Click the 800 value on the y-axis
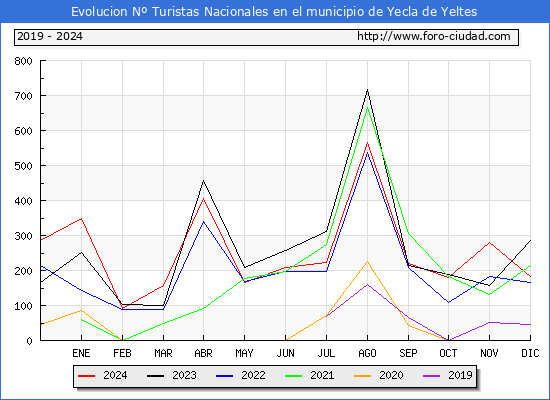550x400 pixels. click(23, 61)
